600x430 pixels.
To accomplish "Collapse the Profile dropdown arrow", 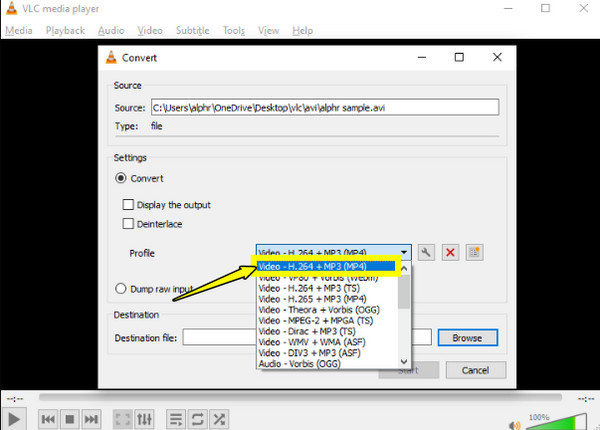I will coord(404,252).
